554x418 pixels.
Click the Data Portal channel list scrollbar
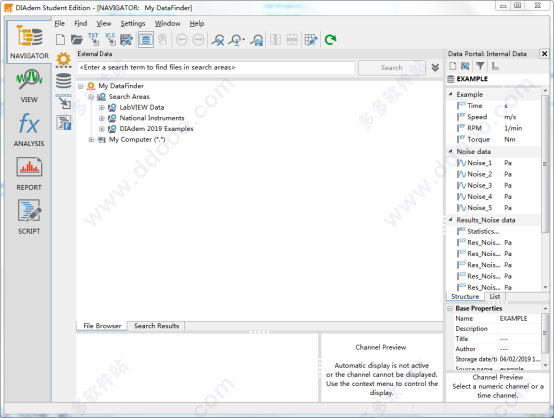545,164
